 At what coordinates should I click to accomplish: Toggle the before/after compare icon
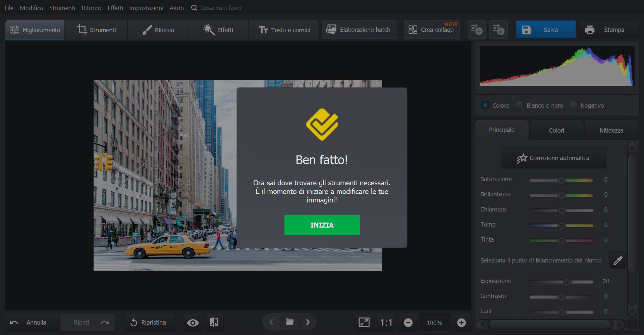click(x=214, y=323)
